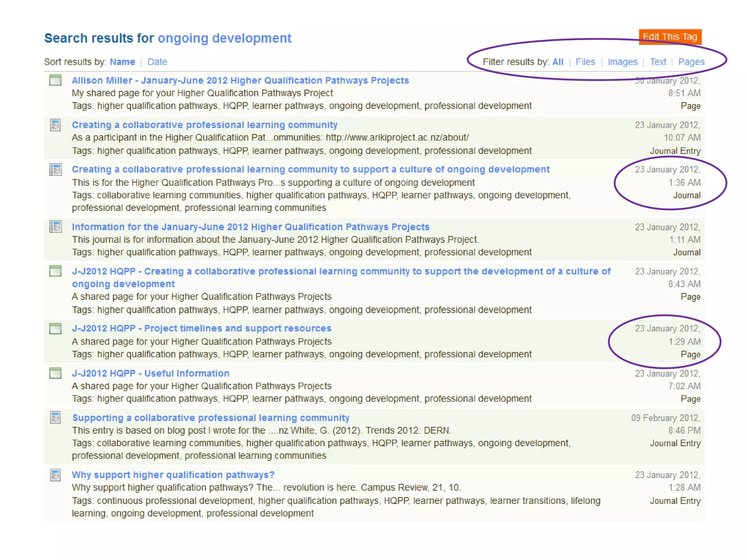This screenshot has height=560, width=747.
Task: Filter results by Images
Action: tap(622, 62)
